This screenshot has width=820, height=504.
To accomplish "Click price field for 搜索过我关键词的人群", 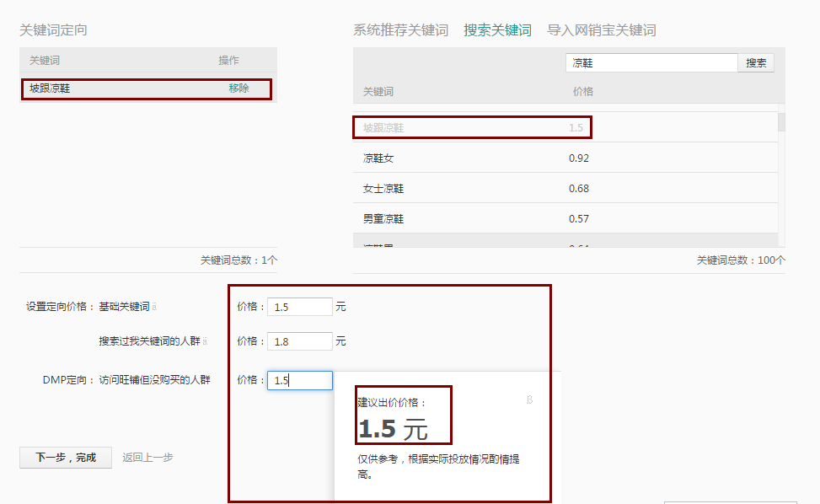I will 300,341.
